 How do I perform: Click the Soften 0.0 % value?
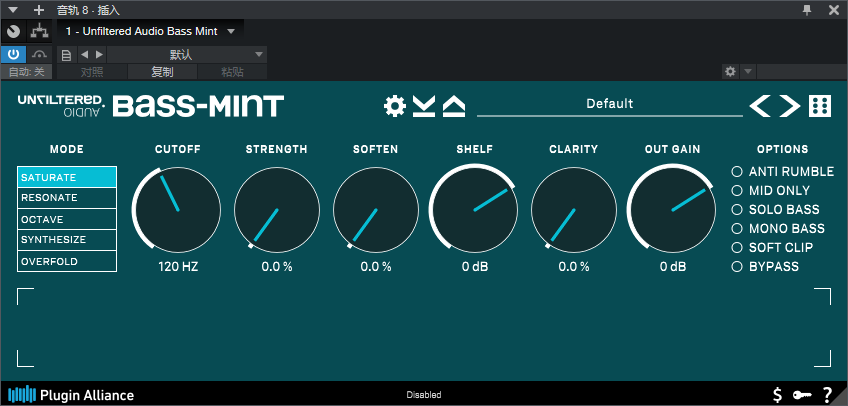[x=376, y=267]
